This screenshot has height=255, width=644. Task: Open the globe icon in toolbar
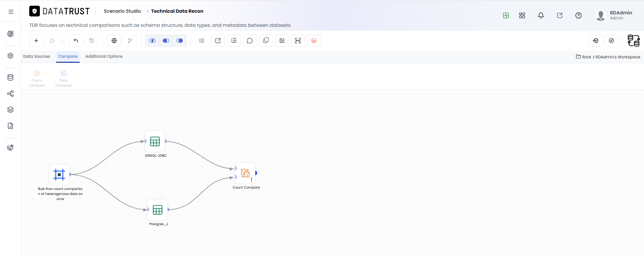[x=114, y=41]
